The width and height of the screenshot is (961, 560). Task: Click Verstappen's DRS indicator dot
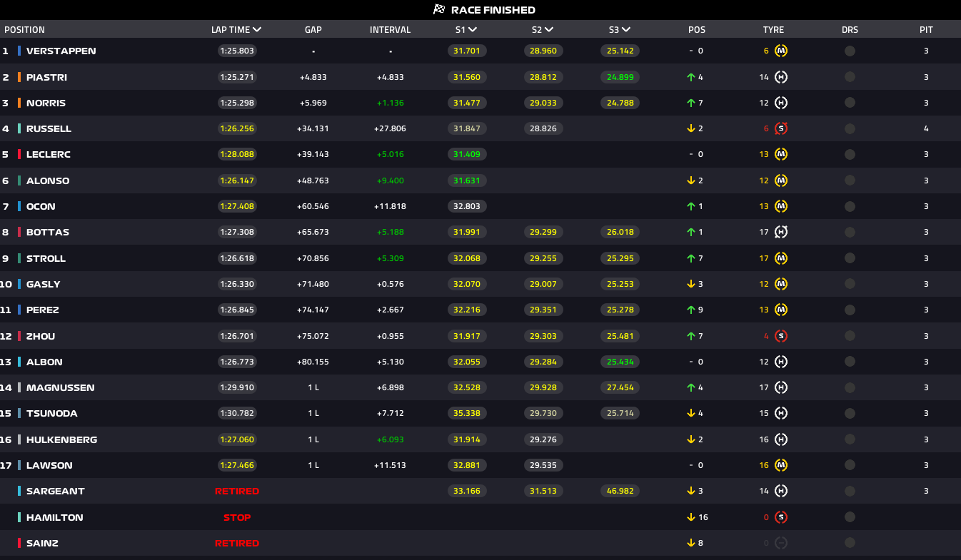tap(850, 51)
